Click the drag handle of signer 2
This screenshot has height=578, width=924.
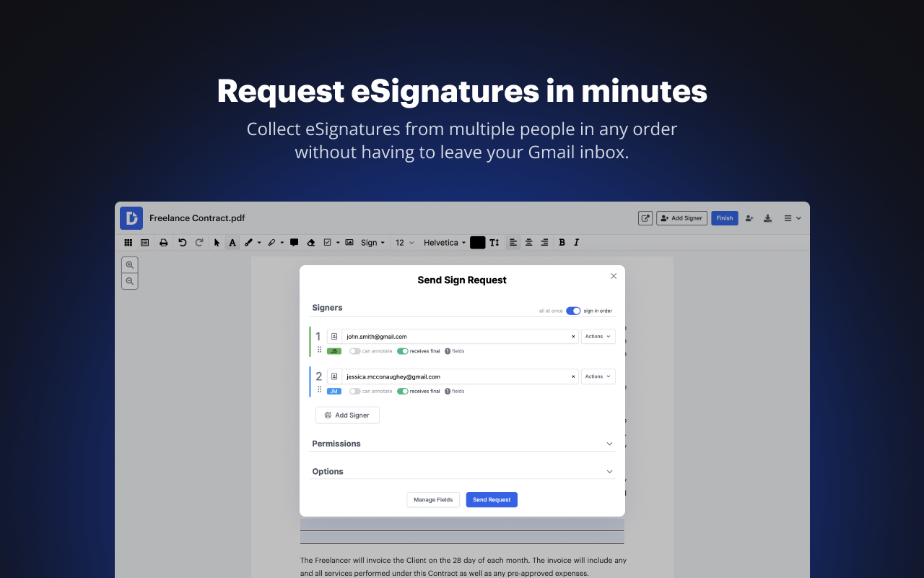click(x=319, y=389)
